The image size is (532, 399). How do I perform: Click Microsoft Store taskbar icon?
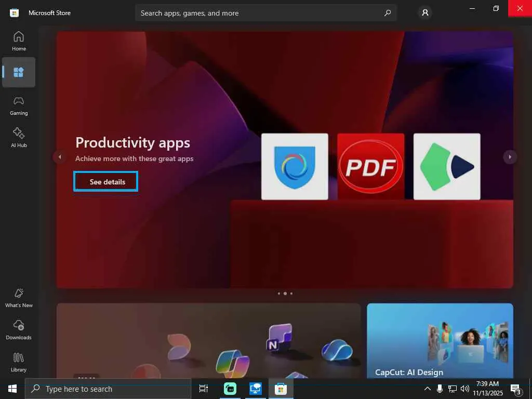pyautogui.click(x=281, y=389)
